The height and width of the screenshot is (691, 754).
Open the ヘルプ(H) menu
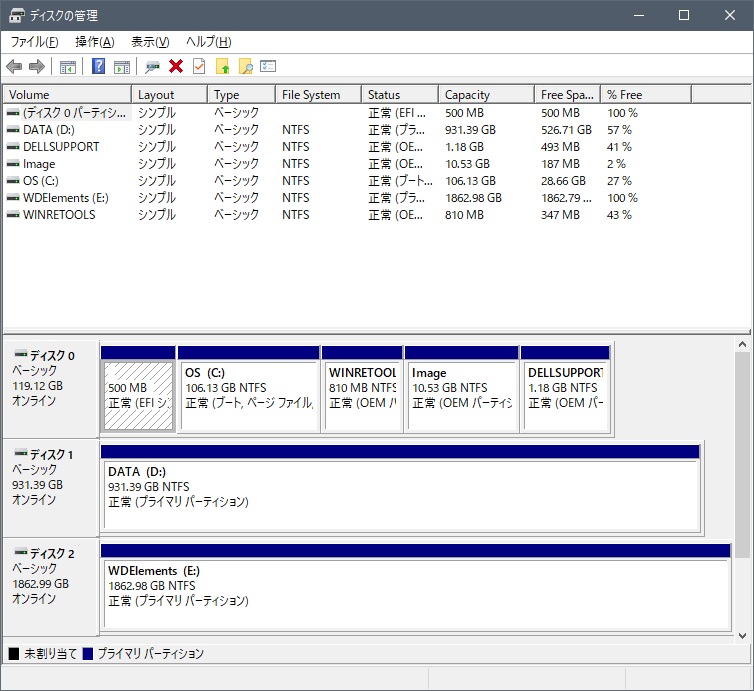(209, 42)
